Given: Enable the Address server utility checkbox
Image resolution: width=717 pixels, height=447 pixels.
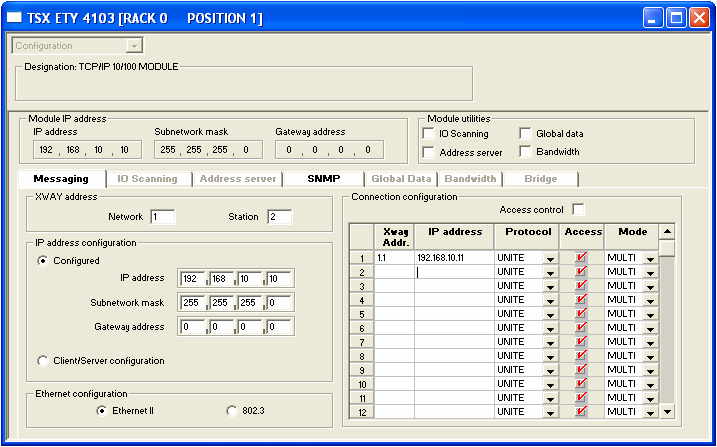Looking at the screenshot, I should [x=428, y=152].
